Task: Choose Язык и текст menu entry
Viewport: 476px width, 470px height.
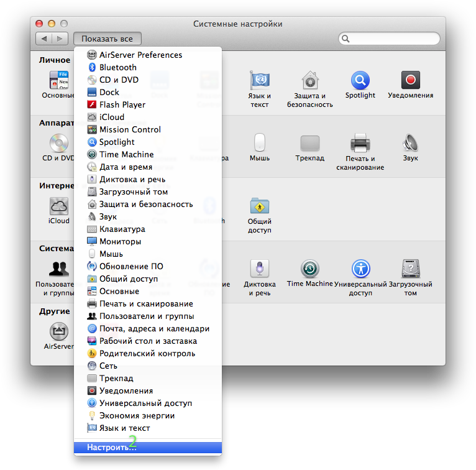Action: tap(148, 428)
